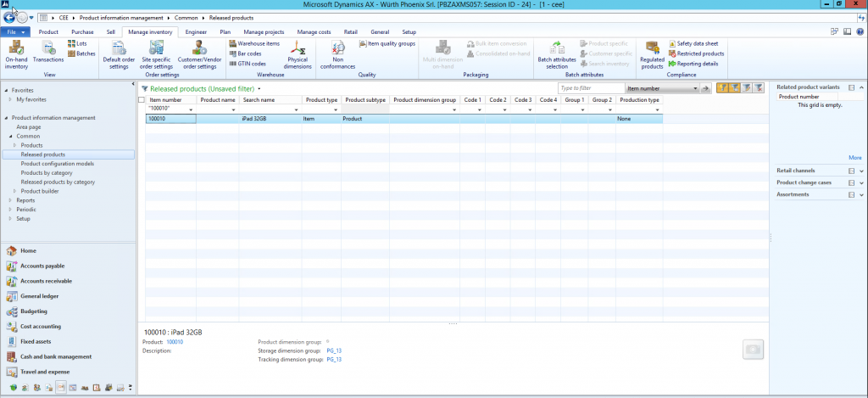The height and width of the screenshot is (398, 868).
Task: Open Item number column filter dropdown
Action: (191, 109)
